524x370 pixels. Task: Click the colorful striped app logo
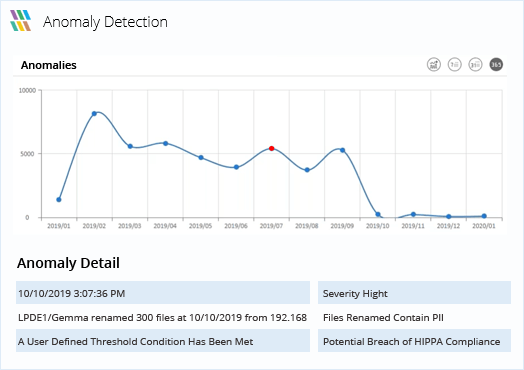pyautogui.click(x=20, y=21)
